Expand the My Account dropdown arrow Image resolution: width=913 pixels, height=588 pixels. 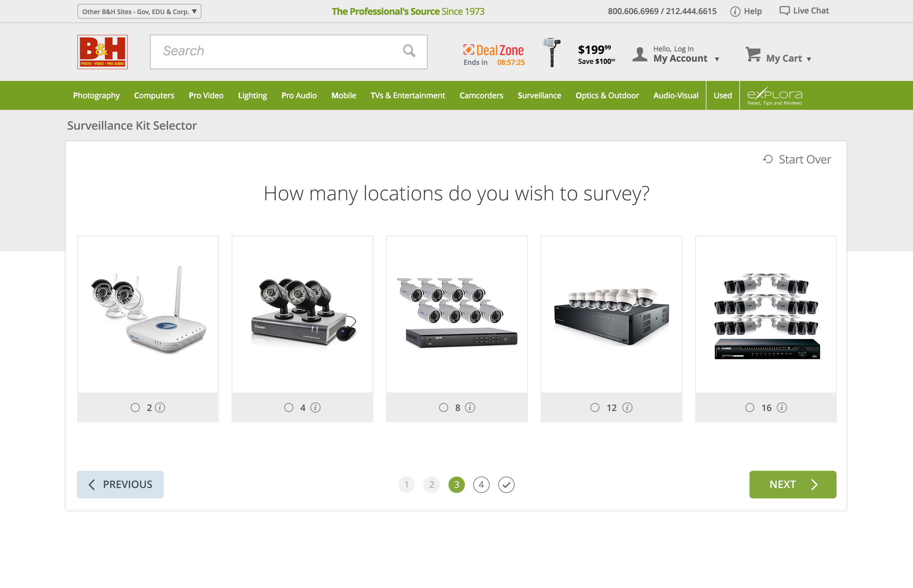(x=717, y=59)
